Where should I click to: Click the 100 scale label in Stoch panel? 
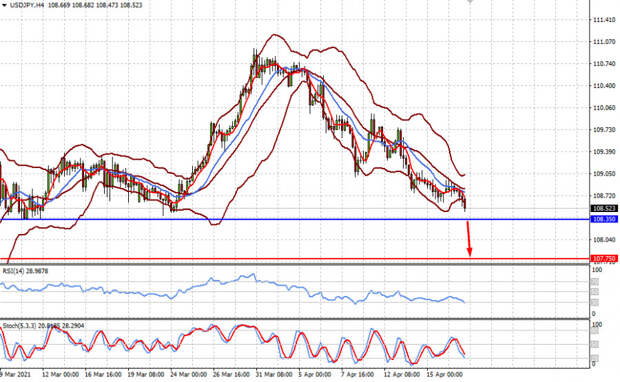click(x=597, y=325)
